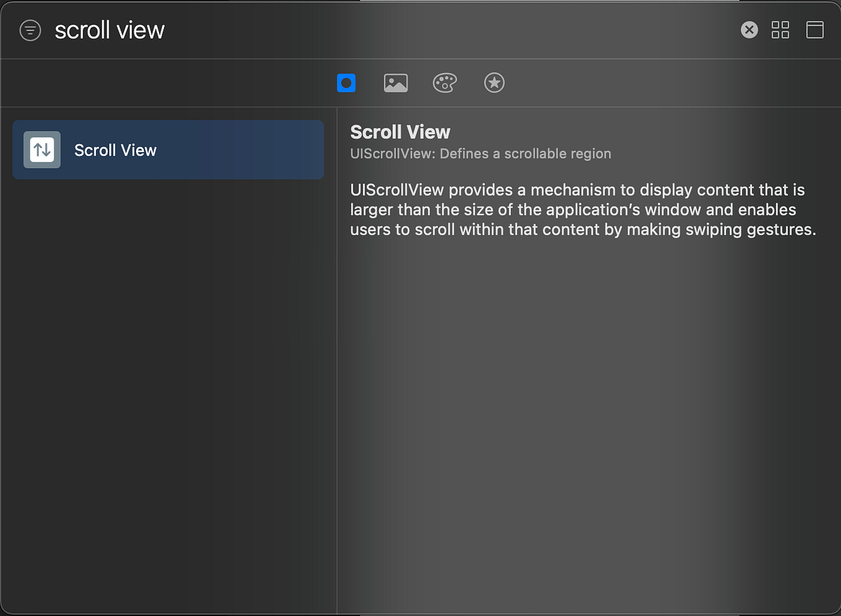Image resolution: width=841 pixels, height=616 pixels.
Task: Click the up-down arrows icon on Scroll View
Action: pos(41,149)
